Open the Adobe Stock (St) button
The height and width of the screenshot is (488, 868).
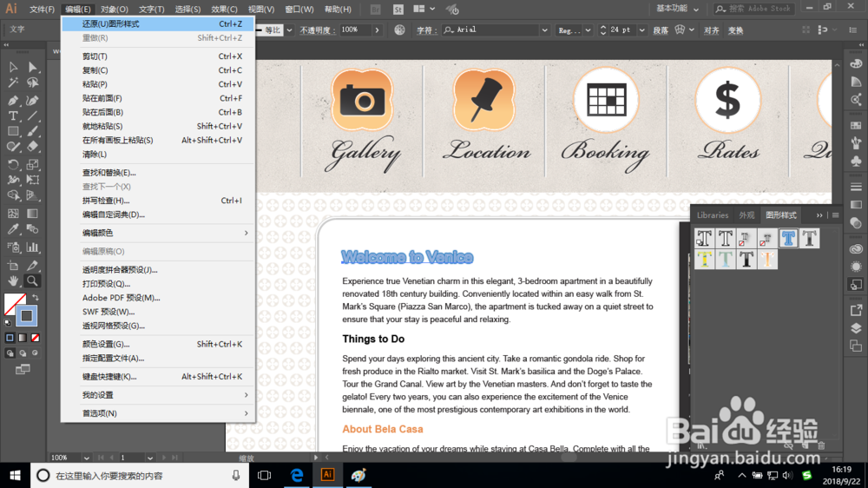398,9
